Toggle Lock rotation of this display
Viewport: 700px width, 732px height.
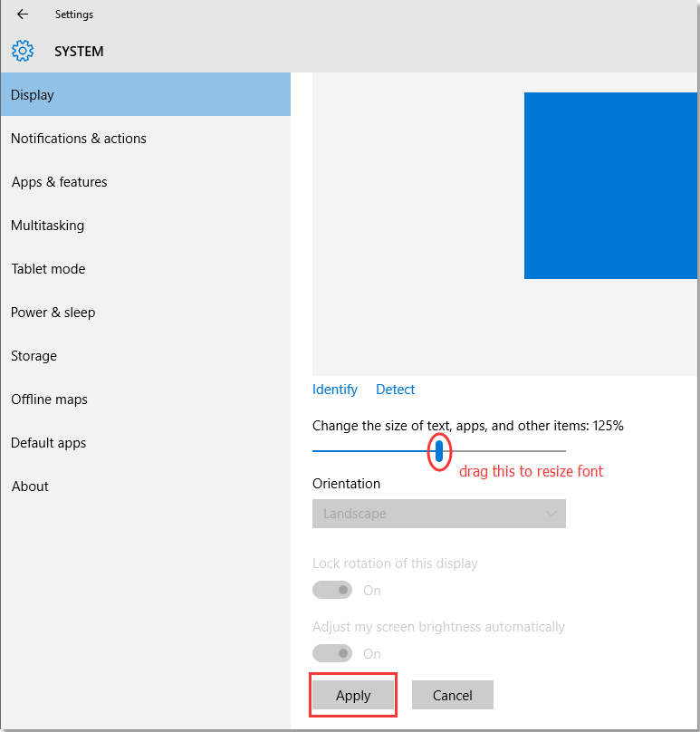pyautogui.click(x=332, y=590)
